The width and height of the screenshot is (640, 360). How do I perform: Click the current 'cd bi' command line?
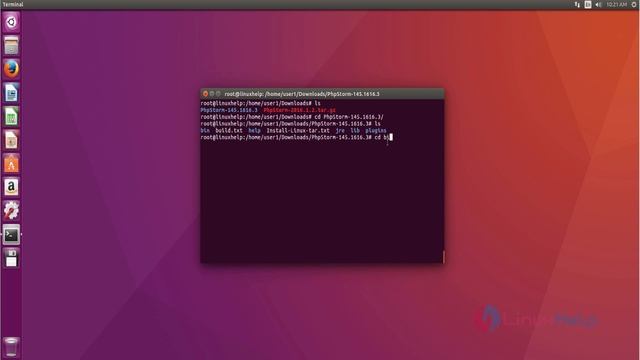coord(296,138)
